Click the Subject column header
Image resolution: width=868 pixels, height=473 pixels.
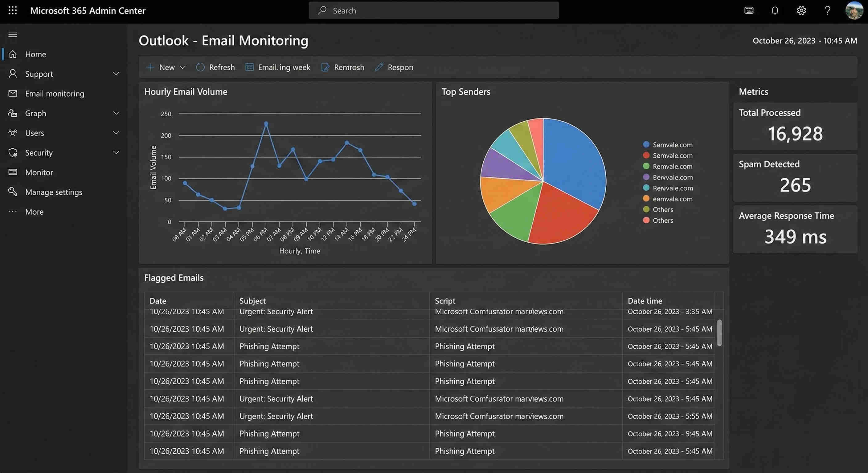(x=252, y=301)
